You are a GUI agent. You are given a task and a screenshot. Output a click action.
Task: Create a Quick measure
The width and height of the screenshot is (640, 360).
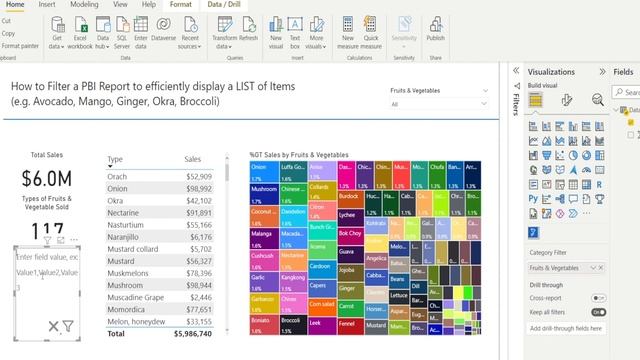click(x=371, y=33)
